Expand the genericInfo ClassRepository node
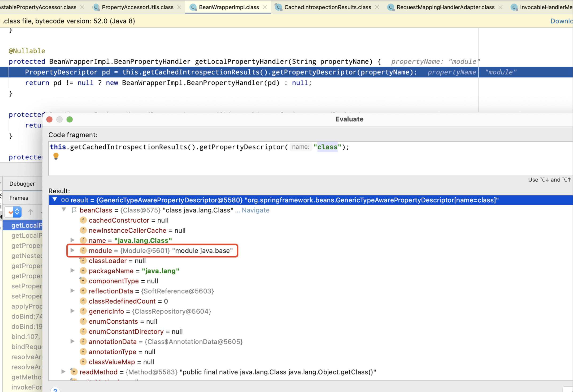The image size is (573, 392). pos(72,311)
